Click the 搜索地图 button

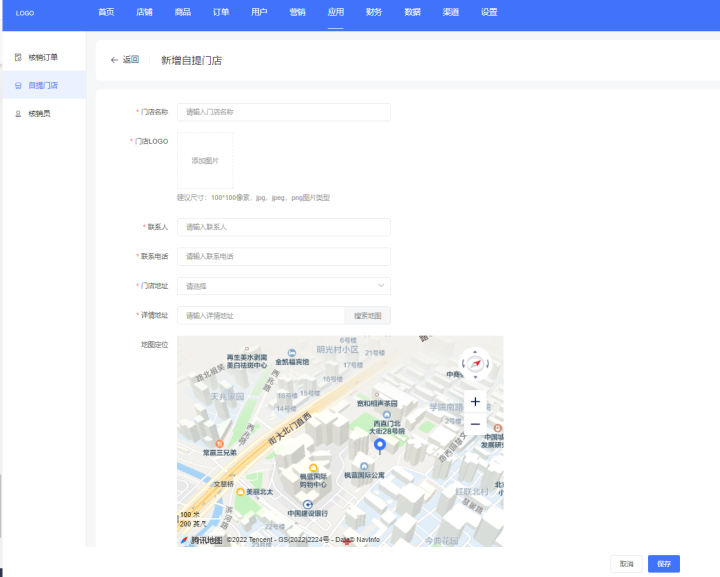(368, 315)
